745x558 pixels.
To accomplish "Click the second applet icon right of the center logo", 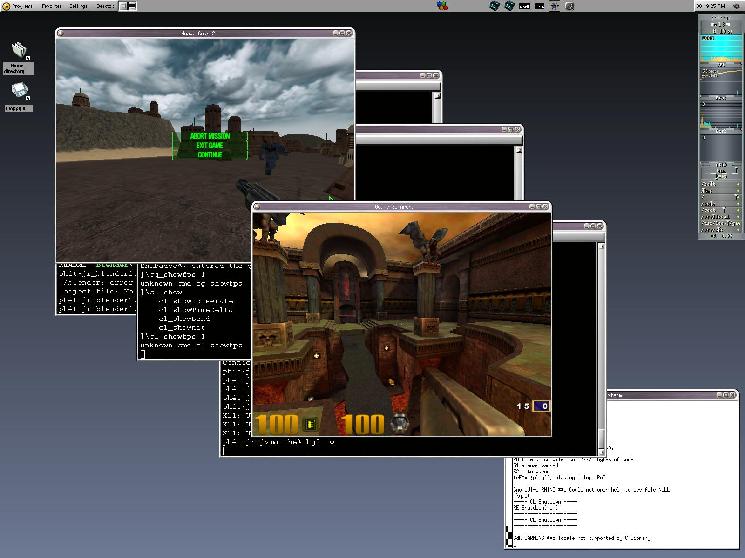I will pyautogui.click(x=509, y=6).
